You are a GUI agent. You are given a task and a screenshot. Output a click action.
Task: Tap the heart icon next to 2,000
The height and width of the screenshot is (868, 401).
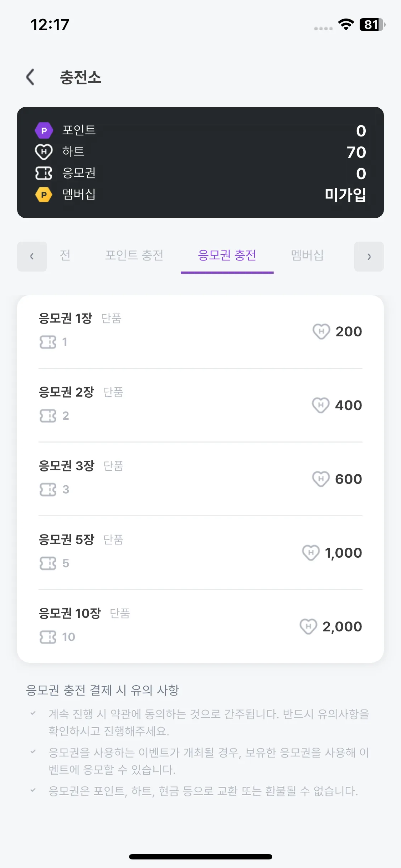pyautogui.click(x=308, y=626)
